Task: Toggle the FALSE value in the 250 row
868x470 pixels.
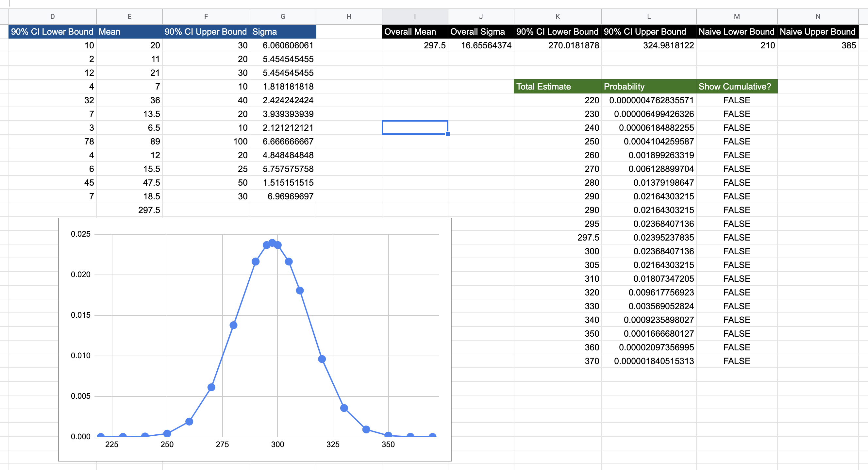Action: [x=737, y=142]
